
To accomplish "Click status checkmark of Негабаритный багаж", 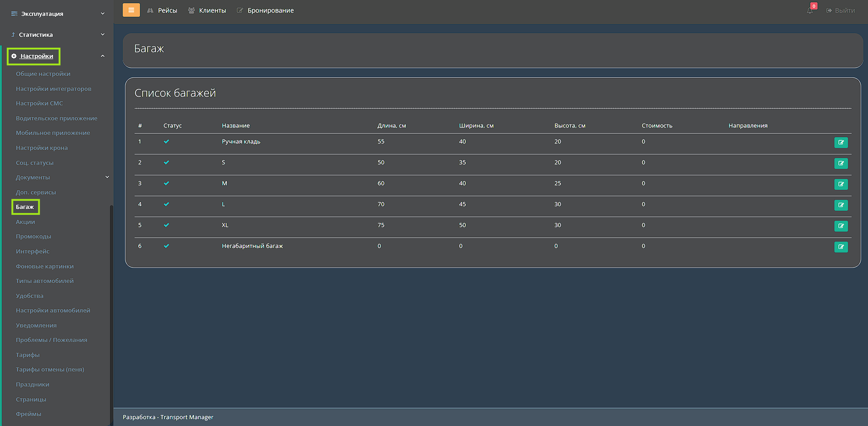I will tap(166, 246).
